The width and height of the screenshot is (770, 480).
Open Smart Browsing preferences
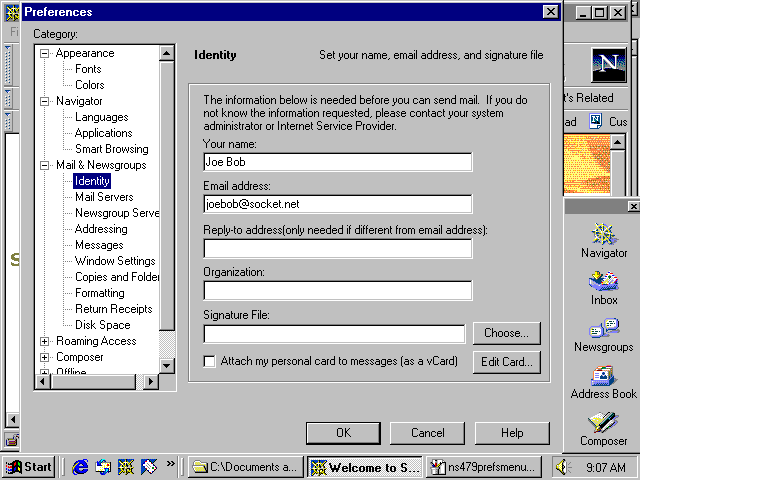coord(111,149)
